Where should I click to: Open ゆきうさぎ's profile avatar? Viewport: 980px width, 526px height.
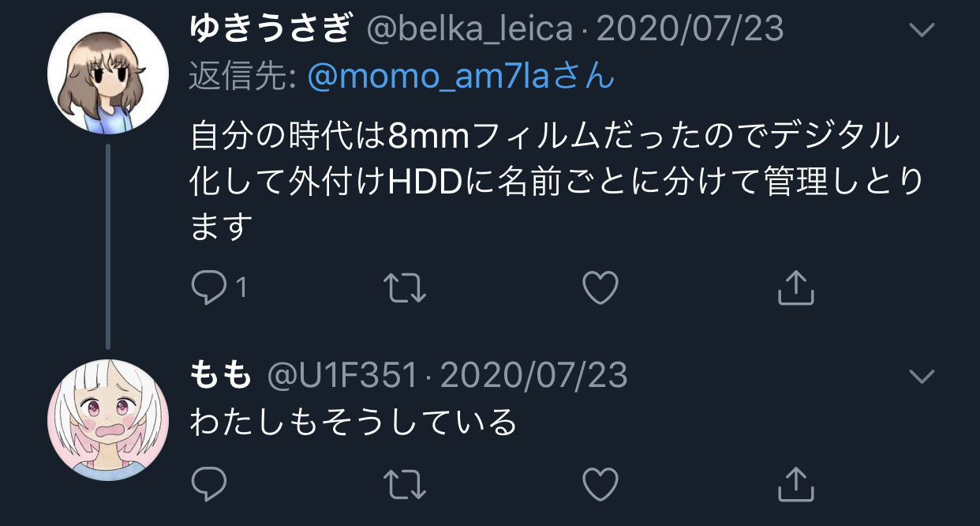pos(108,73)
